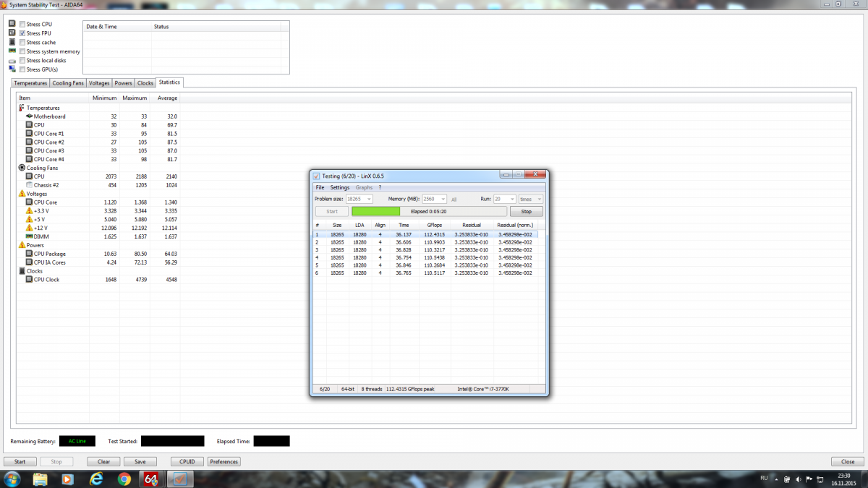Open Internet Explorer in the taskbar

[95, 479]
